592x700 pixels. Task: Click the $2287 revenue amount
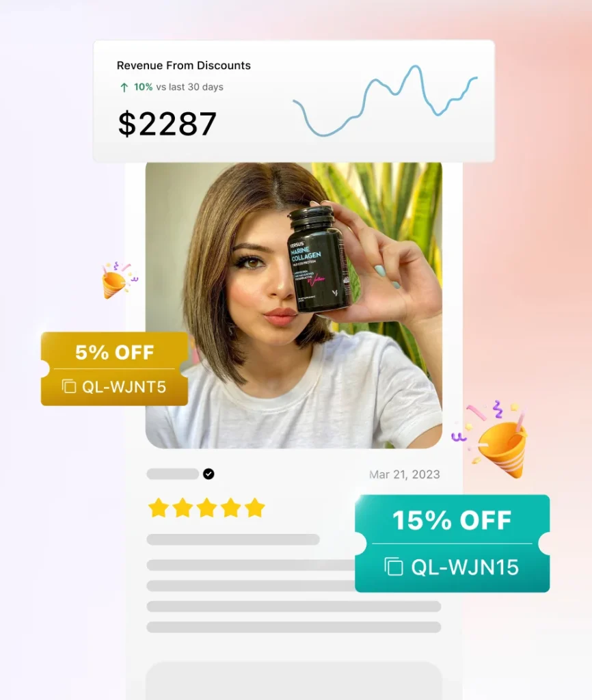coord(167,124)
